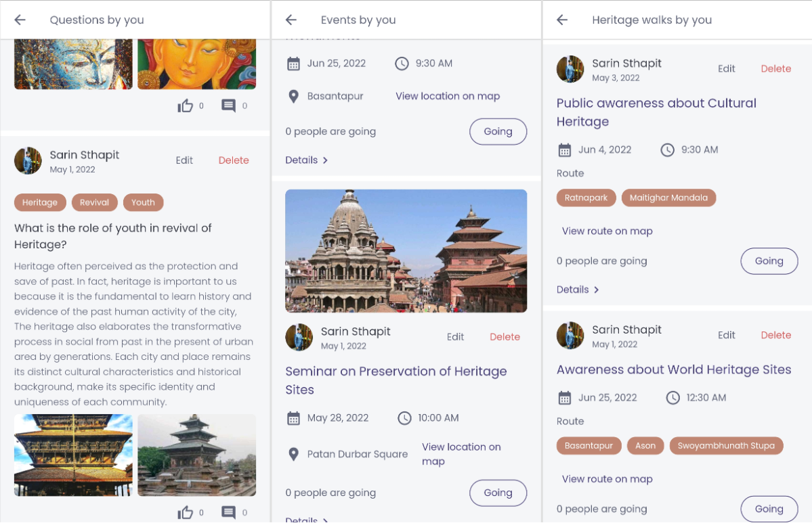
Task: Click clock icon beside 12:30 AM
Action: click(x=672, y=398)
